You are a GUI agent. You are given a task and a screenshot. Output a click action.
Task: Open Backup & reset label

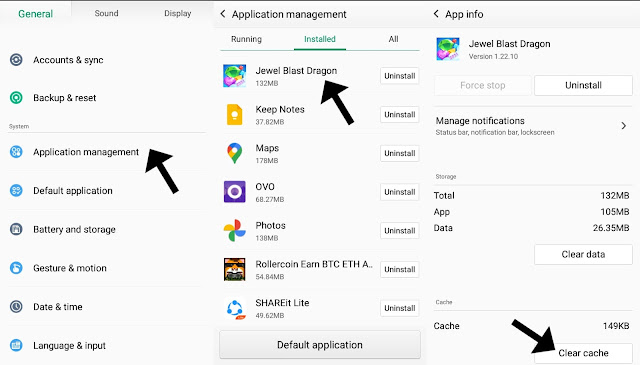[x=64, y=98]
